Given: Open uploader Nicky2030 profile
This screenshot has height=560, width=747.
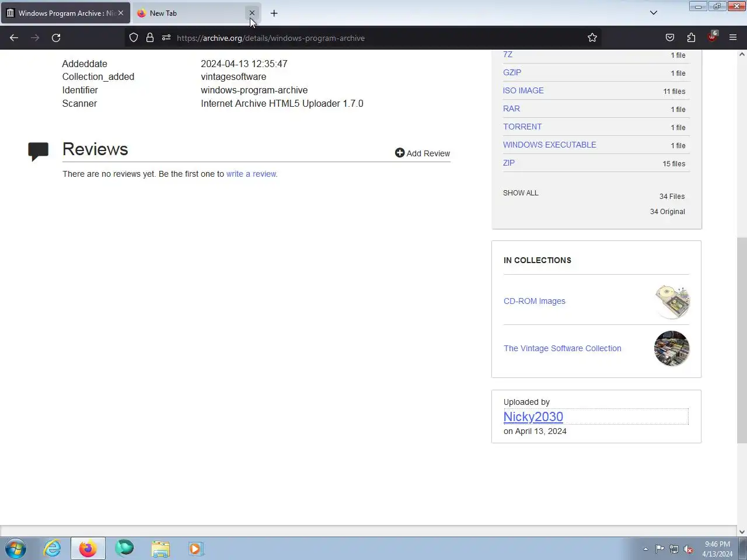Looking at the screenshot, I should (x=533, y=416).
